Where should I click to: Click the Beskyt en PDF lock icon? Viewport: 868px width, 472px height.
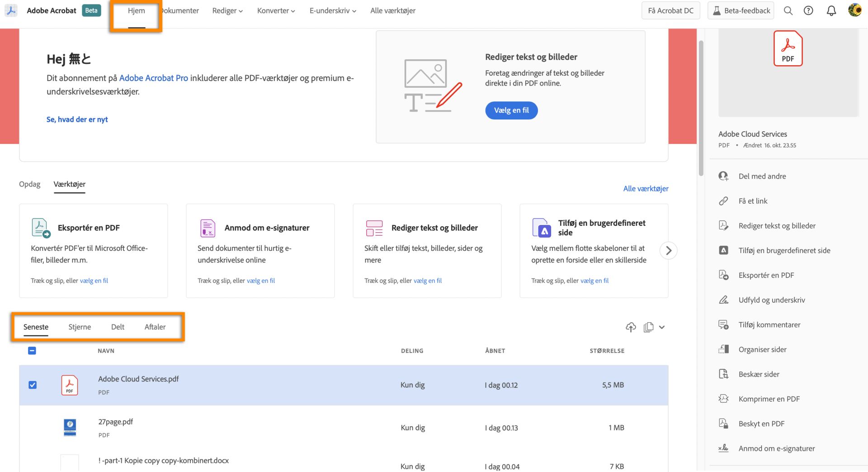point(723,424)
